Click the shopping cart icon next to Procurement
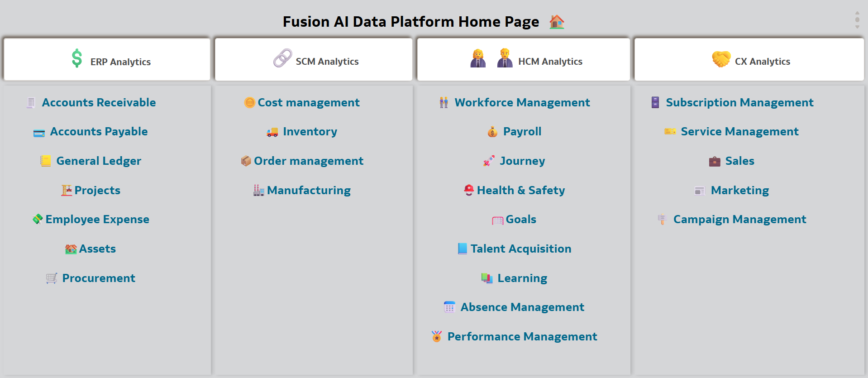The width and height of the screenshot is (868, 378). click(x=52, y=278)
